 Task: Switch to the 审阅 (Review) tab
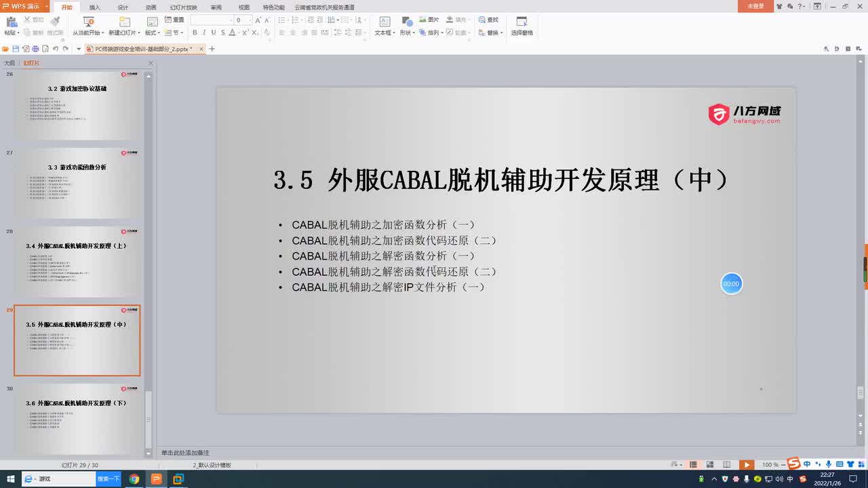tap(216, 7)
